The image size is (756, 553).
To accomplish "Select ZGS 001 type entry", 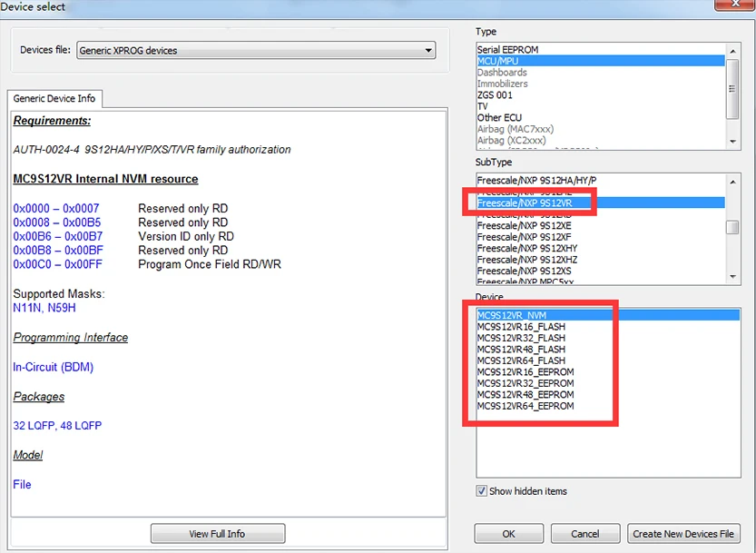I will 601,95.
